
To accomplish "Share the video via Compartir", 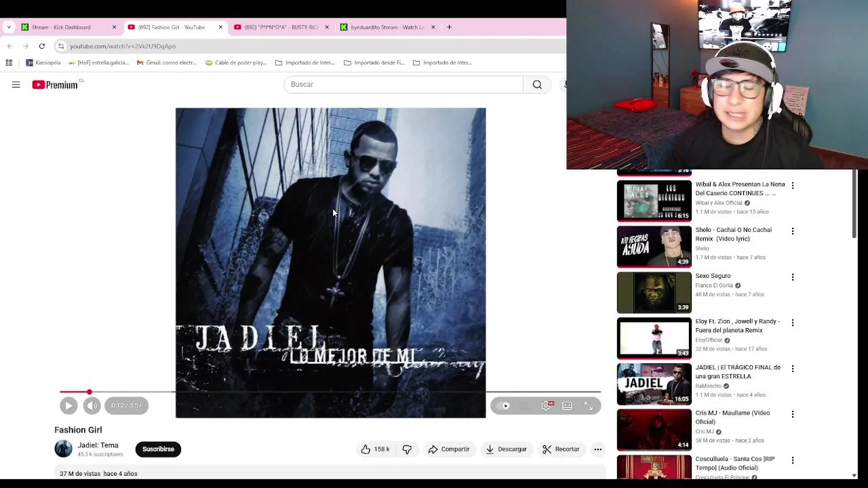I will [449, 449].
